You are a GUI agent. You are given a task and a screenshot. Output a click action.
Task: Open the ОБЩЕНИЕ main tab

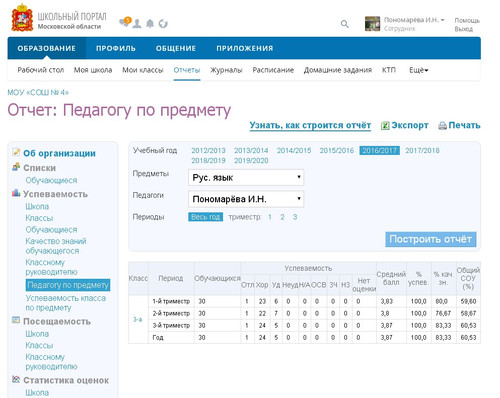(x=176, y=48)
